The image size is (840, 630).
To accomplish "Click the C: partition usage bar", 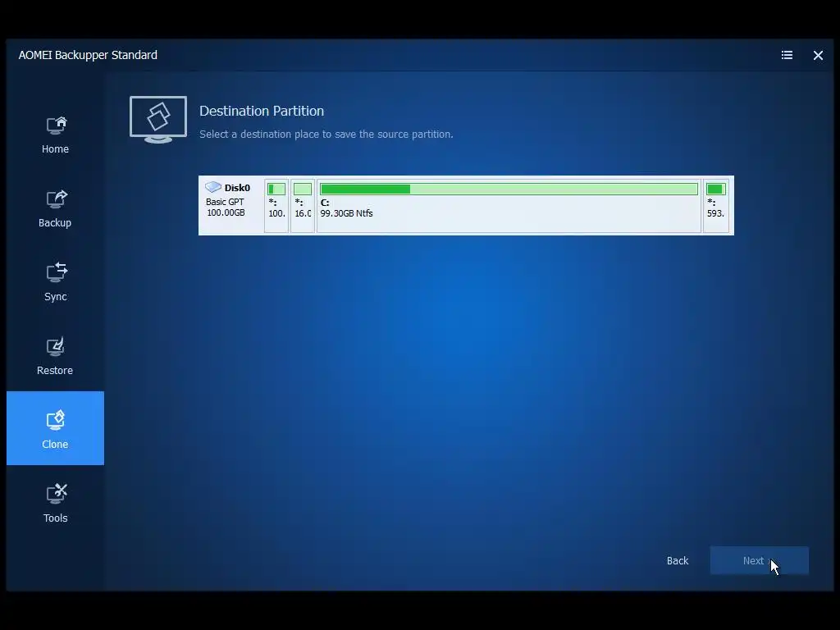I will [x=509, y=189].
